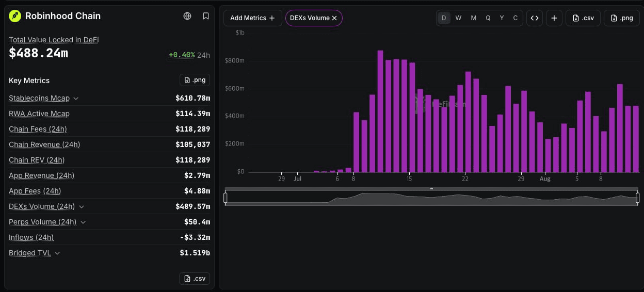The width and height of the screenshot is (644, 292).
Task: Export chart image as .png
Action: point(622,18)
